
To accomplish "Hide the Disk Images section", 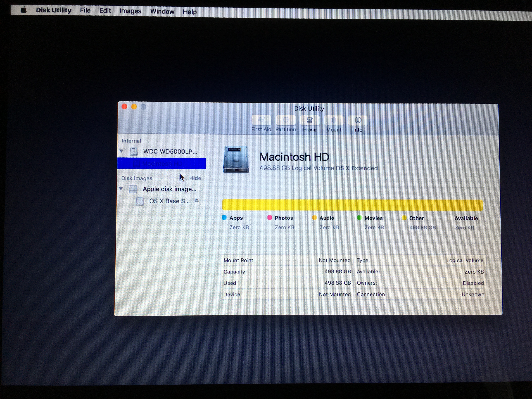I will point(195,178).
